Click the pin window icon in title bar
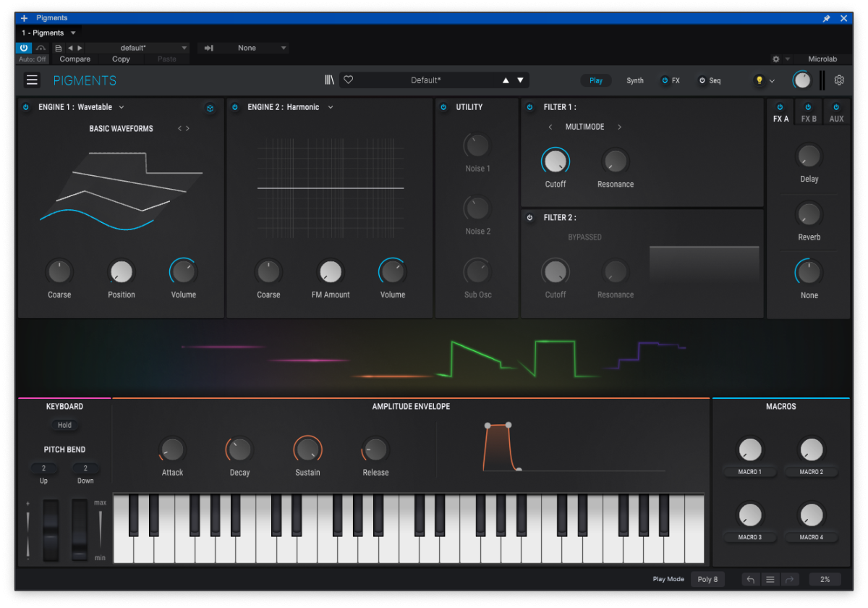Image resolution: width=868 pixels, height=608 pixels. (827, 18)
